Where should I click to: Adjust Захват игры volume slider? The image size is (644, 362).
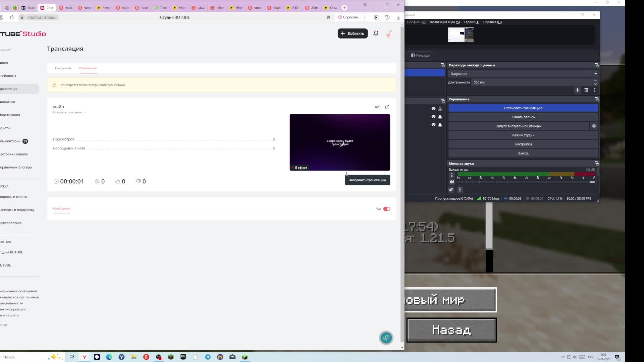coord(592,182)
